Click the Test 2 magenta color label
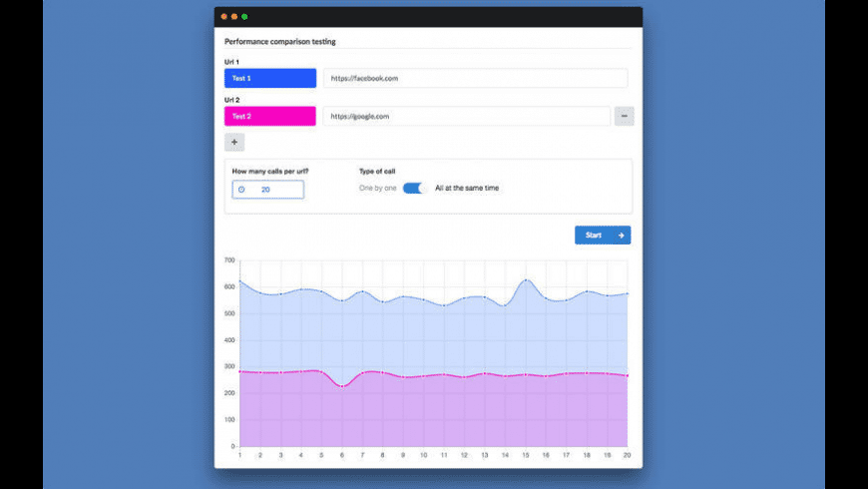This screenshot has width=868, height=489. (x=270, y=117)
